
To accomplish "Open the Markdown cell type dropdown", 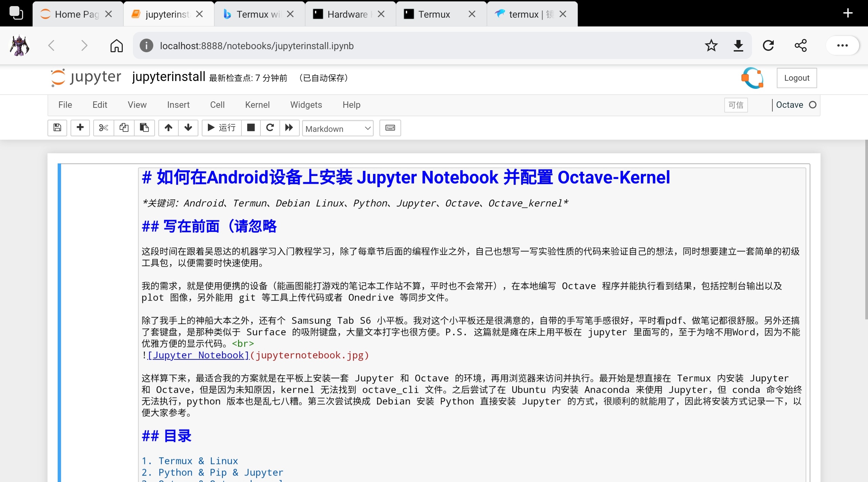I will tap(337, 128).
